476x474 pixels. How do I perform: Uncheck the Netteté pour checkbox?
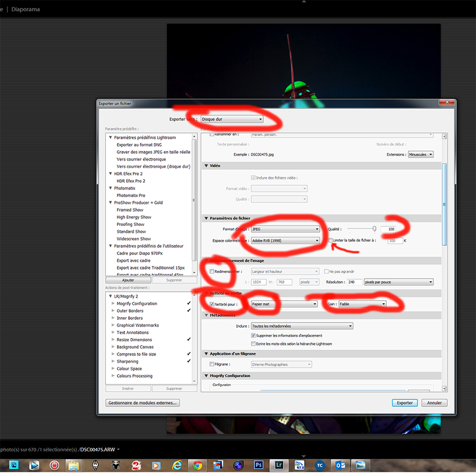point(211,304)
